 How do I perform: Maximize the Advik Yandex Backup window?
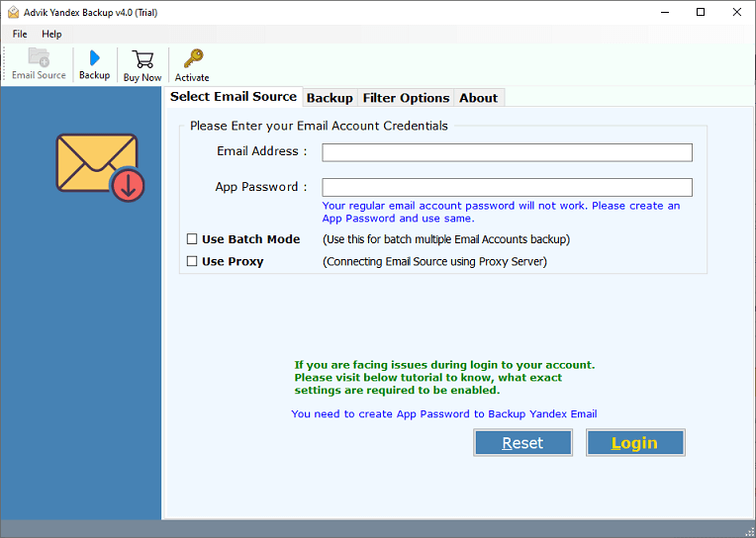[x=701, y=13]
